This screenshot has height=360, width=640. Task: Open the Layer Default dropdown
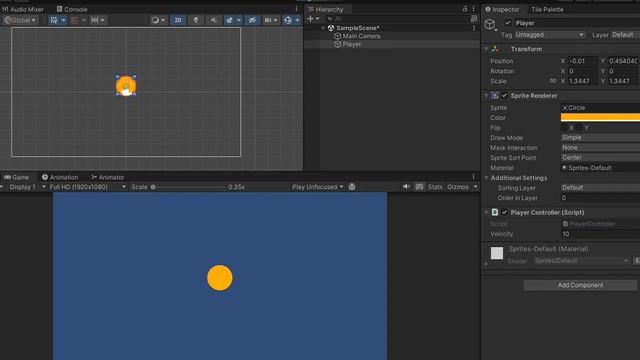tap(625, 35)
